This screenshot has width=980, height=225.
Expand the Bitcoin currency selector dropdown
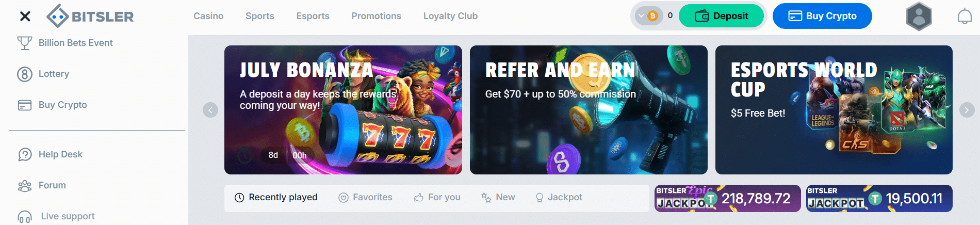[x=648, y=16]
